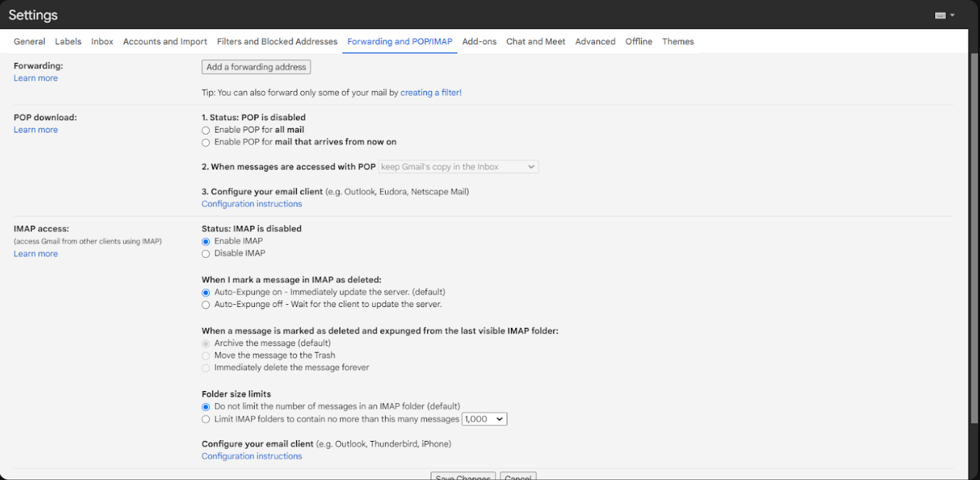Open IMAP Configuration instructions link
The width and height of the screenshot is (980, 480).
point(252,456)
